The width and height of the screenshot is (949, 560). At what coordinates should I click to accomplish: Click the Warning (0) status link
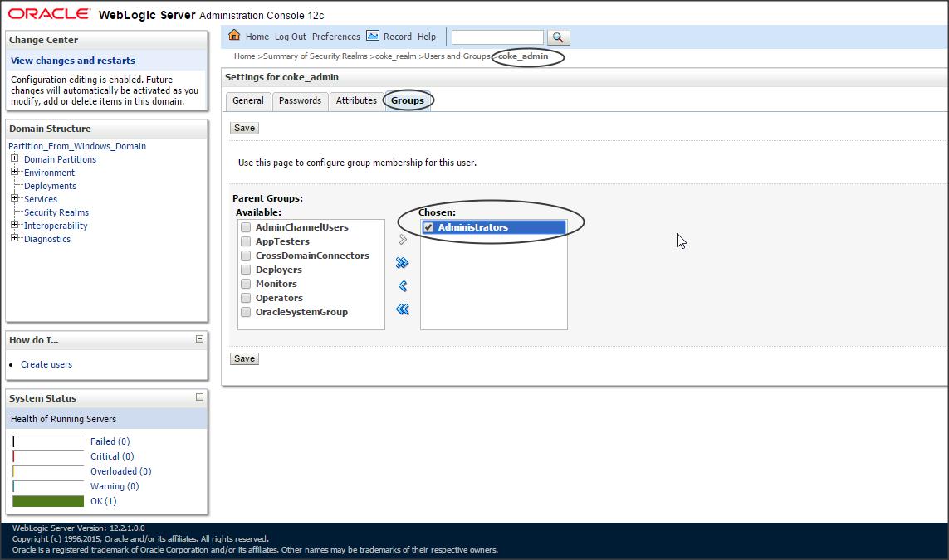[115, 487]
